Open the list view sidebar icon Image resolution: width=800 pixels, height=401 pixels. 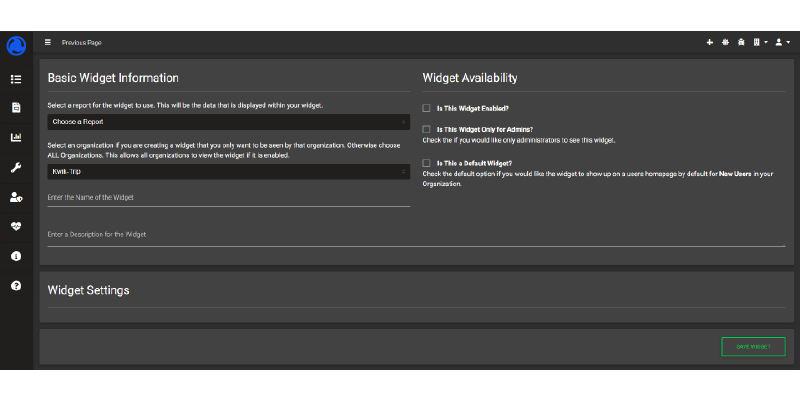tap(16, 79)
